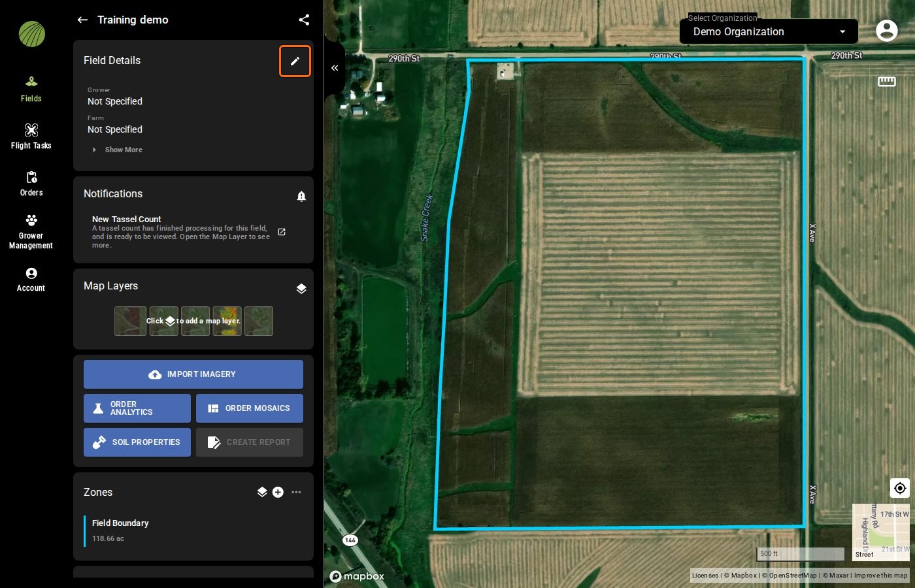Toggle Zones layer visibility icon

pos(262,492)
